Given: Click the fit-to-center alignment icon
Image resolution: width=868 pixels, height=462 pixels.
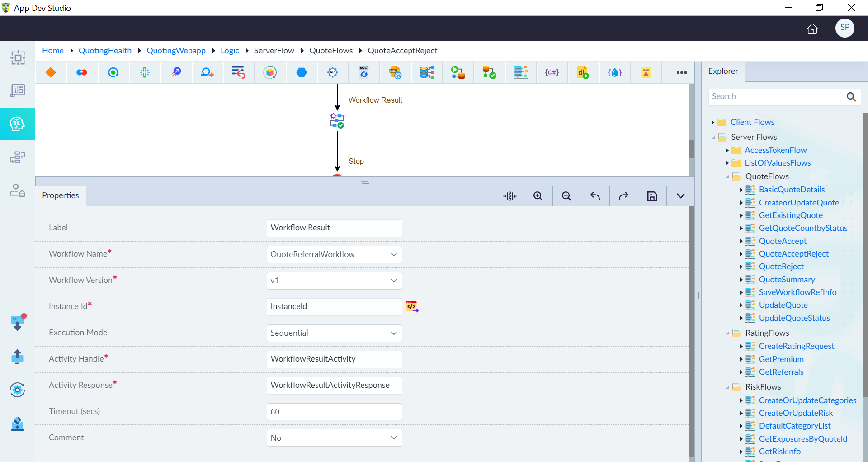Looking at the screenshot, I should pyautogui.click(x=509, y=196).
